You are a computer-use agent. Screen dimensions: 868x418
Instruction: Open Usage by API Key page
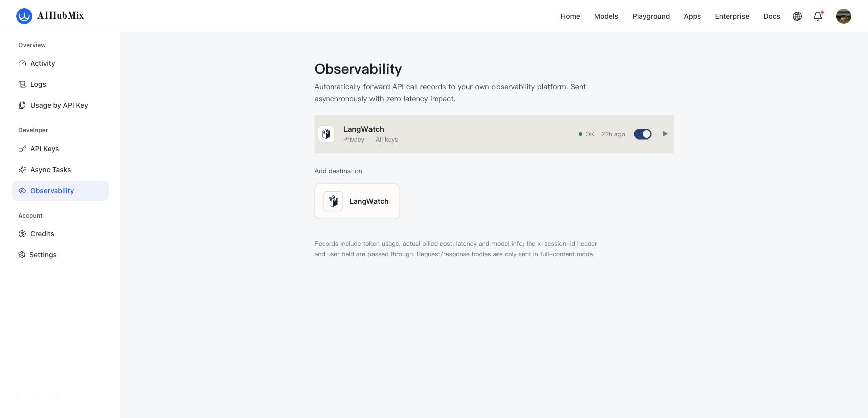pos(60,105)
